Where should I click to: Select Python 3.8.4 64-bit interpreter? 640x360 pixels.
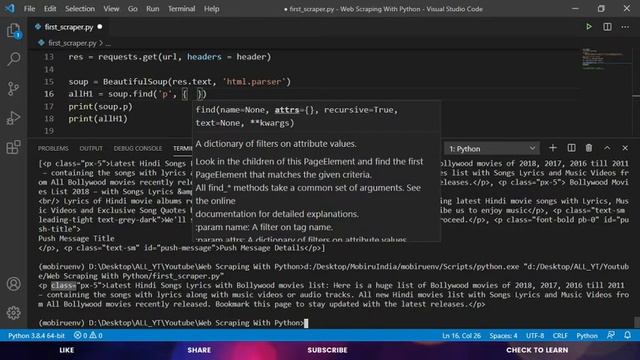(x=36, y=336)
